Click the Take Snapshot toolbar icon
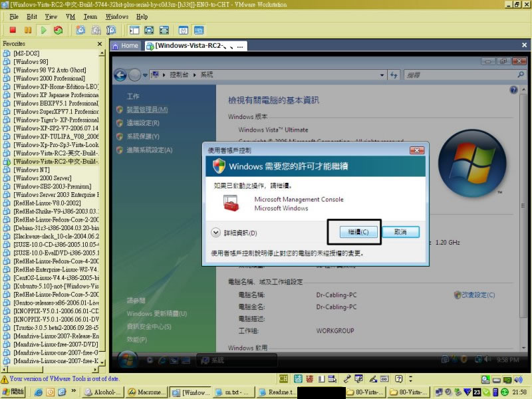532x399 pixels. coord(80,30)
